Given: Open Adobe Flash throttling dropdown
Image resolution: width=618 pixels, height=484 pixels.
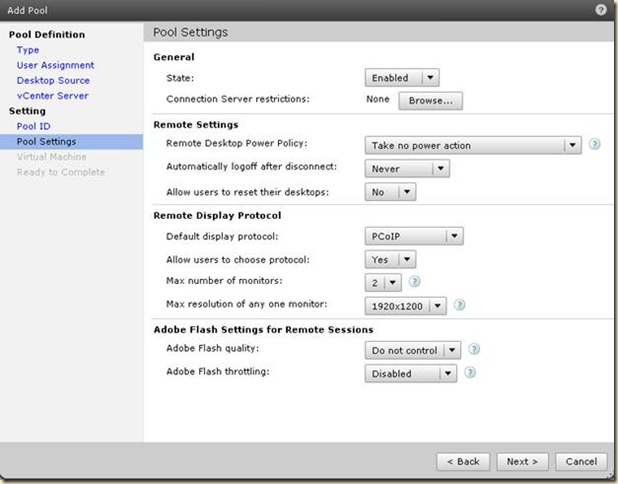Looking at the screenshot, I should pos(410,373).
